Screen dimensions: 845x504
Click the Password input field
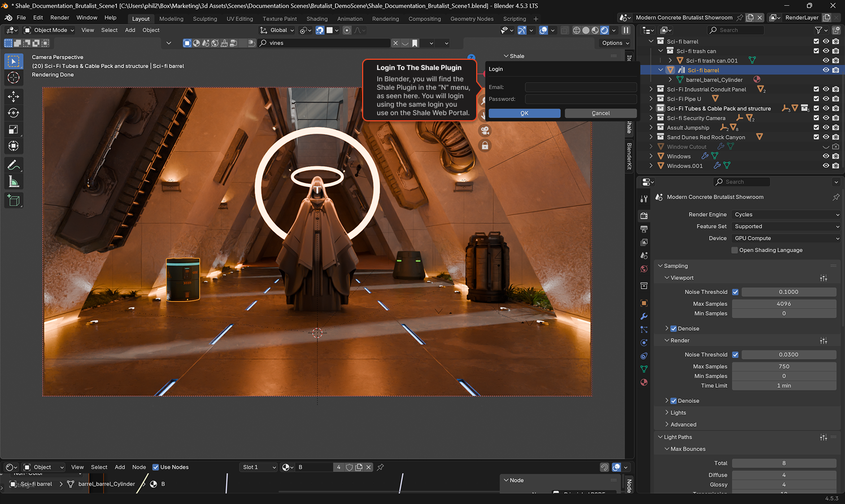click(x=581, y=99)
